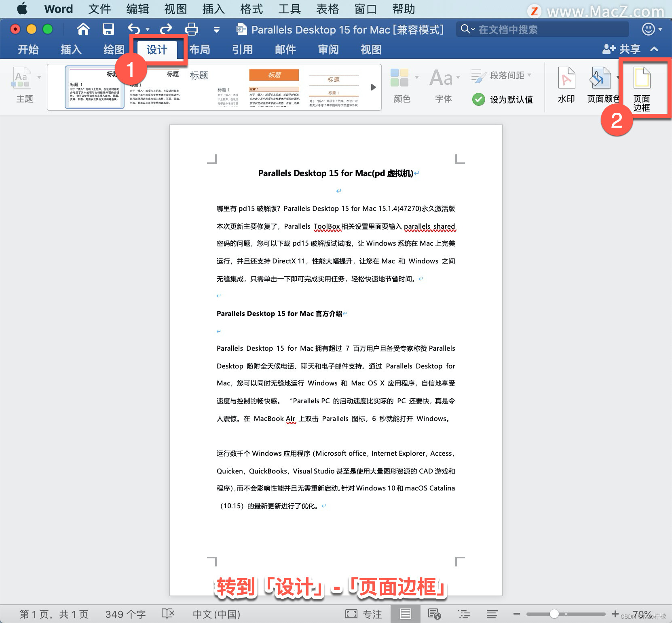Click the language indicator 中文(中国)

(x=216, y=614)
